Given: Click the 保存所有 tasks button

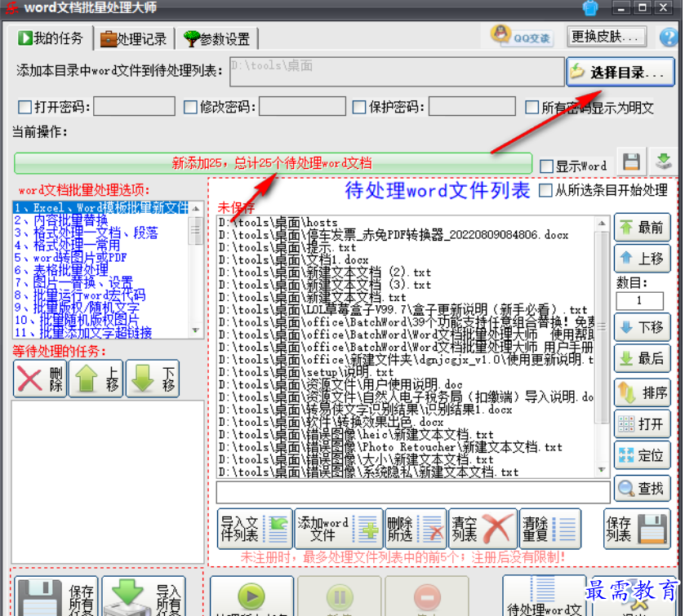Looking at the screenshot, I should [56, 596].
